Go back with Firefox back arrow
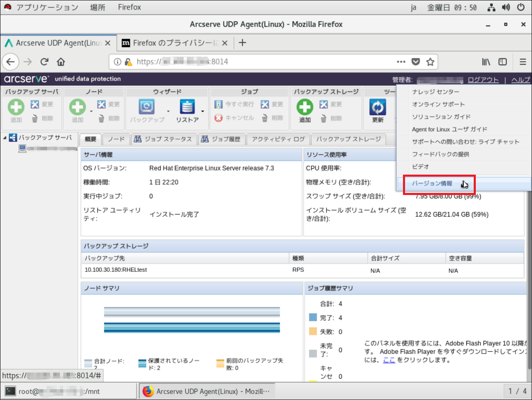 [x=10, y=62]
